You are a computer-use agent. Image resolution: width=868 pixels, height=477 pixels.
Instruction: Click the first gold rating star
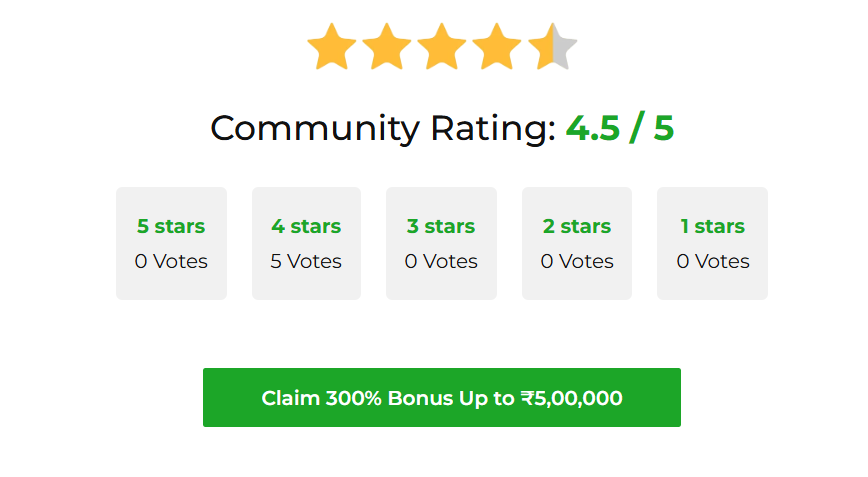(x=332, y=49)
